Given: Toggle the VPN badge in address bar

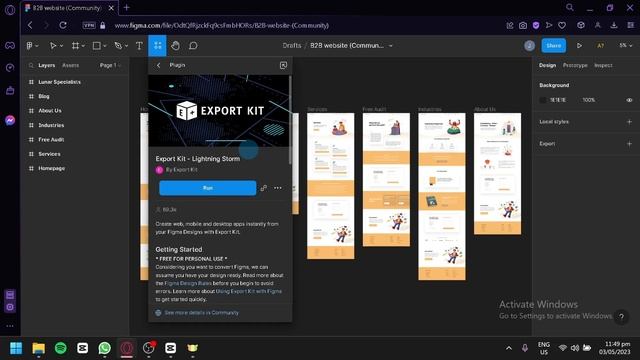Looking at the screenshot, I should point(89,25).
